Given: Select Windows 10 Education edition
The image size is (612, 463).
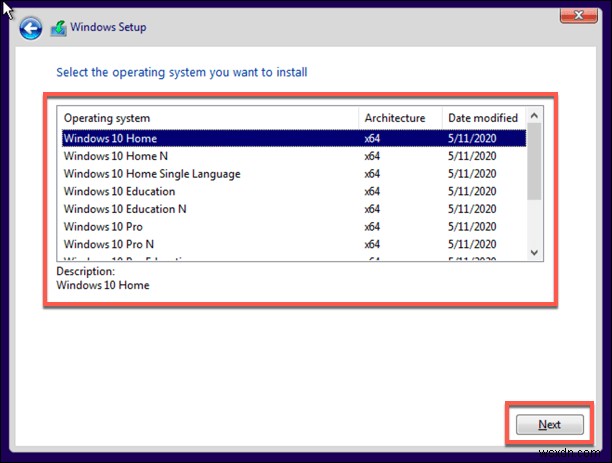Looking at the screenshot, I should (294, 191).
